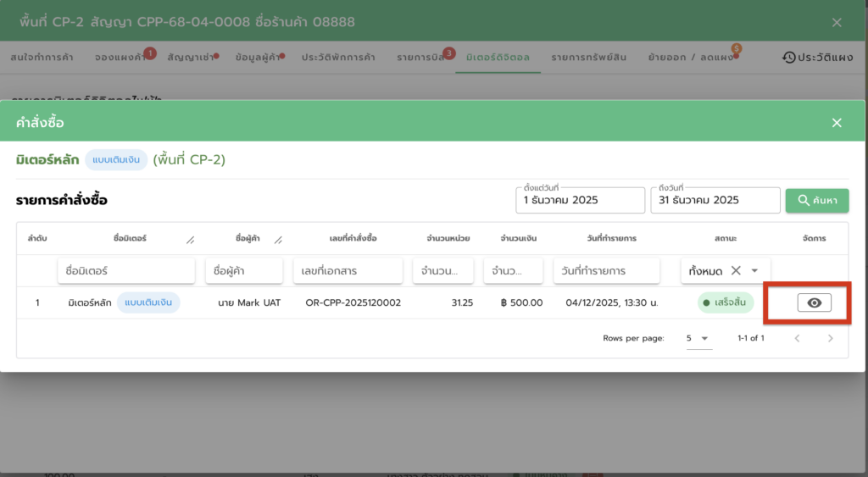Switch to the รายการบิล tab

(420, 57)
